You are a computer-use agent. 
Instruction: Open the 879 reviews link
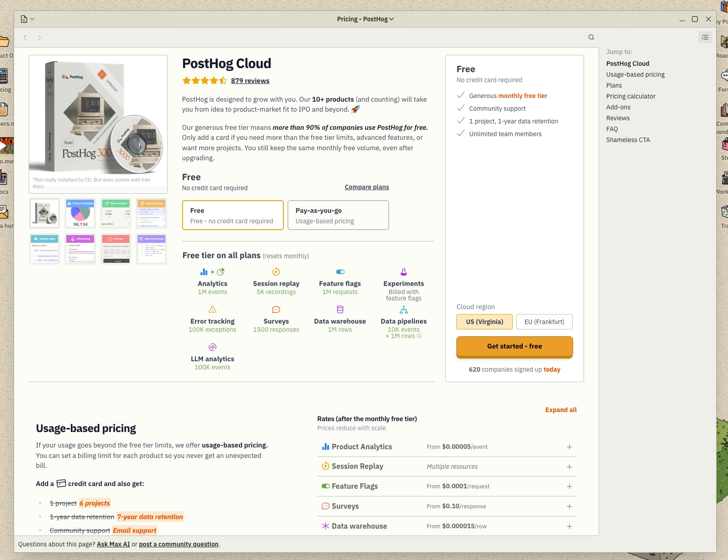250,81
